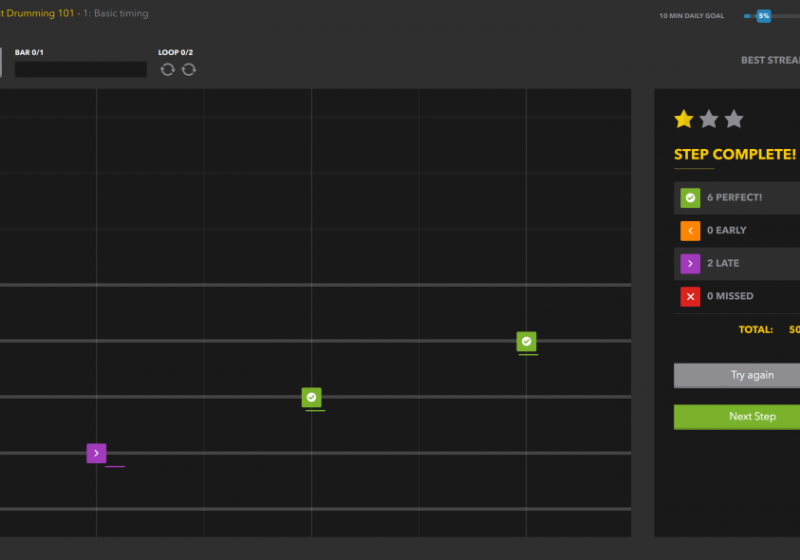Select the rightmost green perfect note marker
Screen dimensions: 800x560
(526, 342)
